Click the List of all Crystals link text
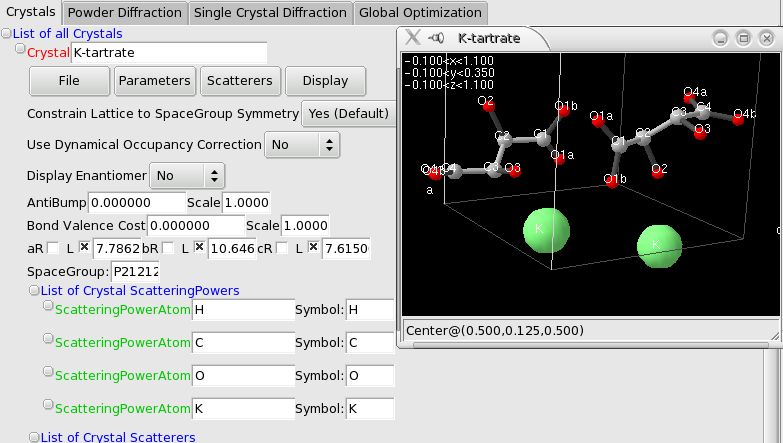Viewport: 783px width, 443px height. 67,33
